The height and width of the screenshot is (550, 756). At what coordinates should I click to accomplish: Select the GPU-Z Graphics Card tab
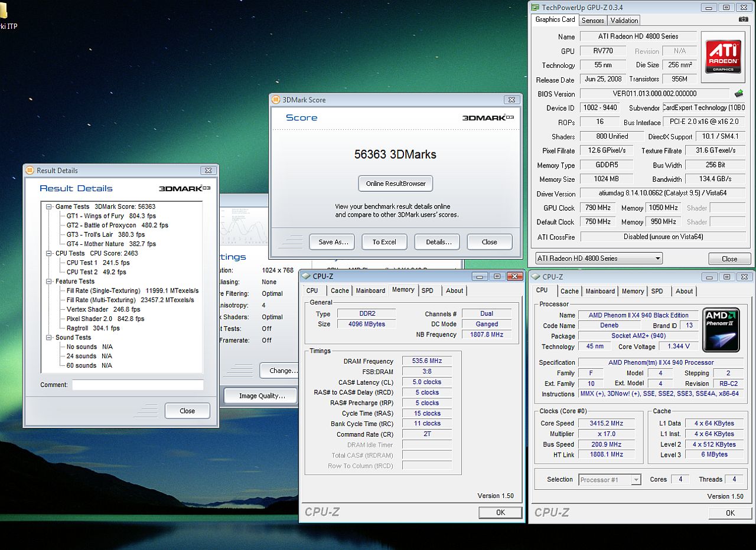(x=555, y=19)
